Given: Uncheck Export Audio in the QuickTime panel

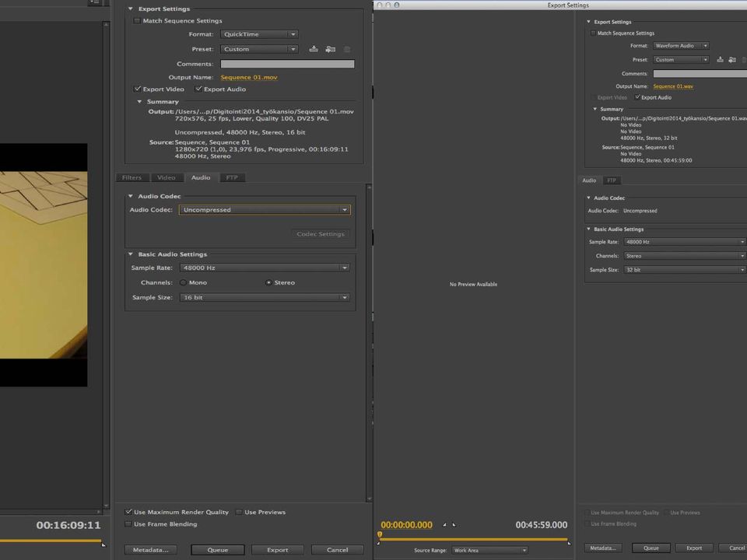Looking at the screenshot, I should [x=198, y=89].
